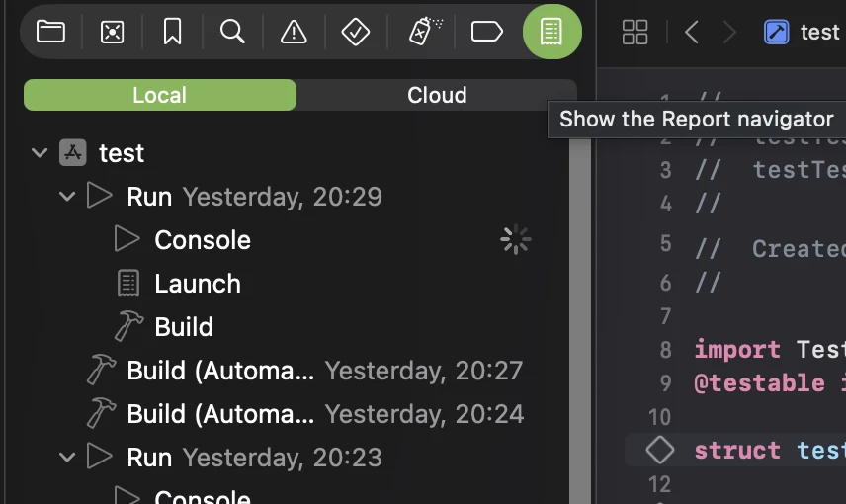Screen dimensions: 846x504
Task: Collapse the Run Yesterday 20:29 entry
Action: click(x=67, y=197)
